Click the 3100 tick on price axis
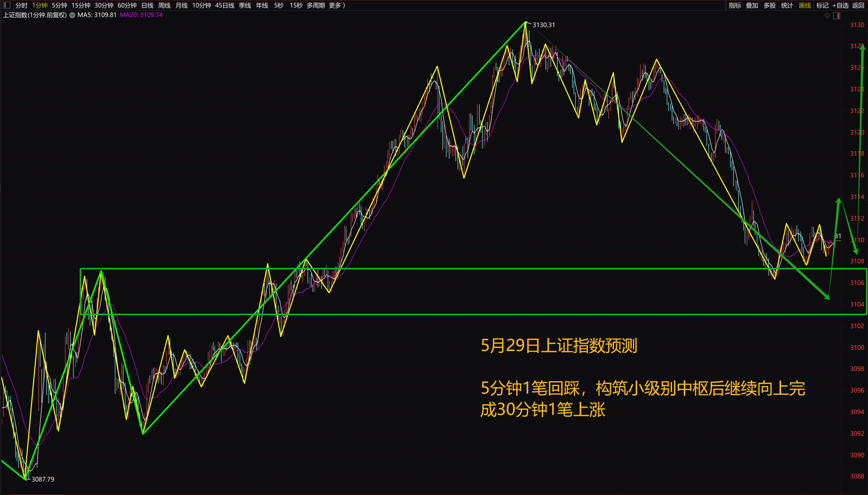Image resolution: width=868 pixels, height=495 pixels. (x=857, y=347)
